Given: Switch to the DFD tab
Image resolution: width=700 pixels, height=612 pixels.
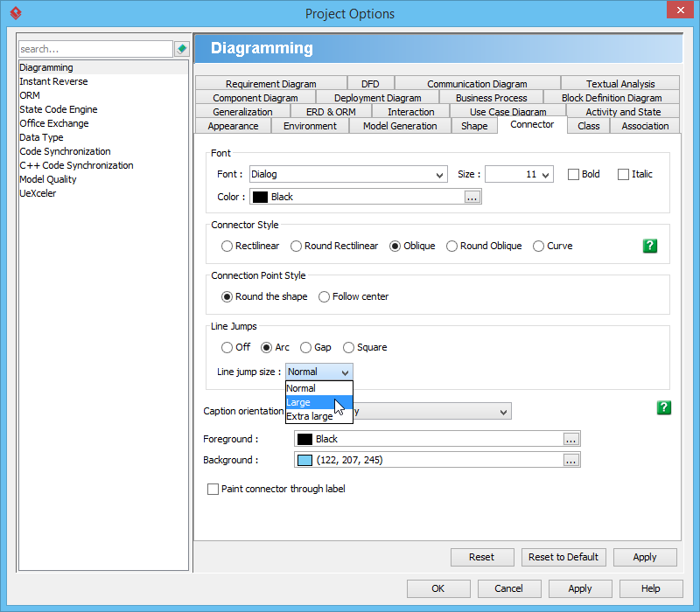Looking at the screenshot, I should click(370, 84).
